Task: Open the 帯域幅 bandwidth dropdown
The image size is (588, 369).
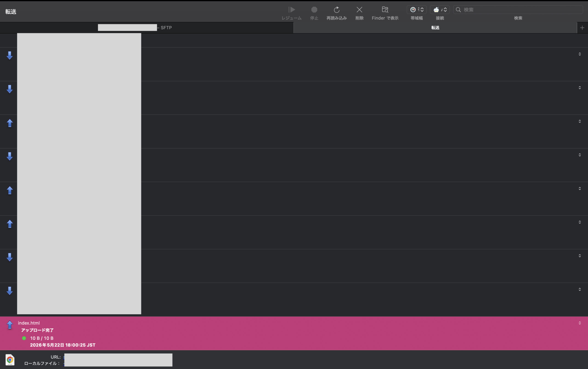Action: tap(416, 9)
